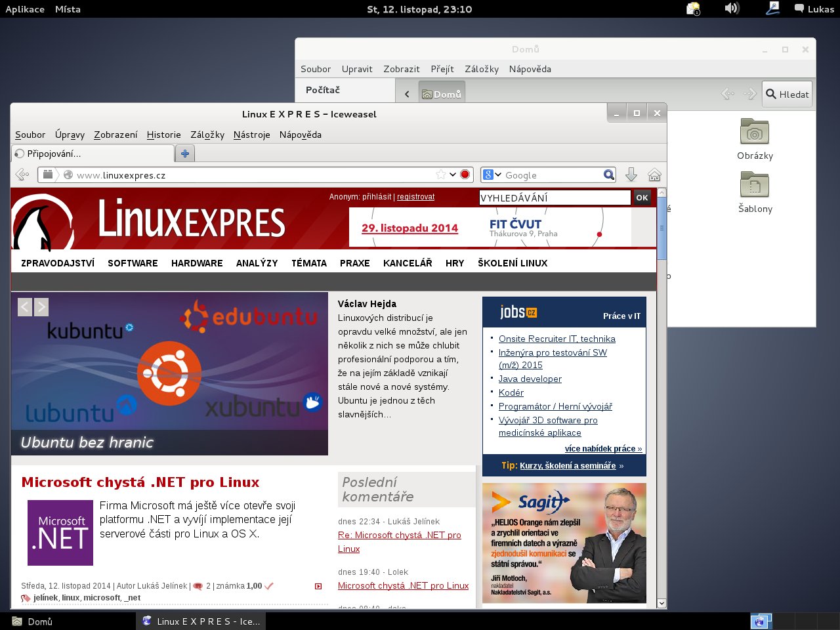Open URL history dropdown arrow

[x=452, y=175]
